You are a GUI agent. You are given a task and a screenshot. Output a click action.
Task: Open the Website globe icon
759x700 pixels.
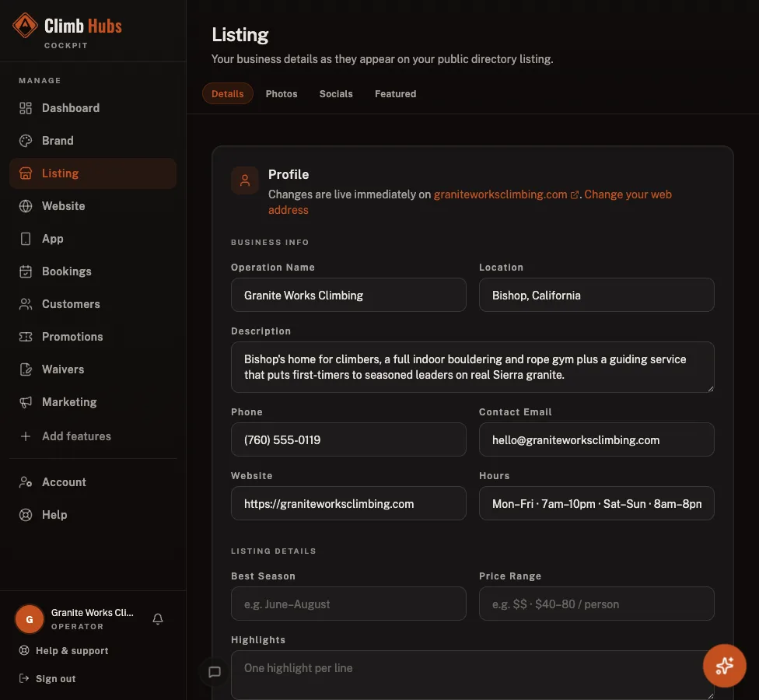coord(26,206)
